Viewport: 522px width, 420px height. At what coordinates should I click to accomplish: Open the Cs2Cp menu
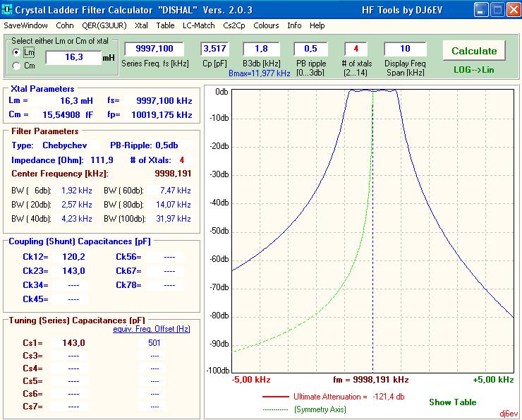[x=234, y=25]
